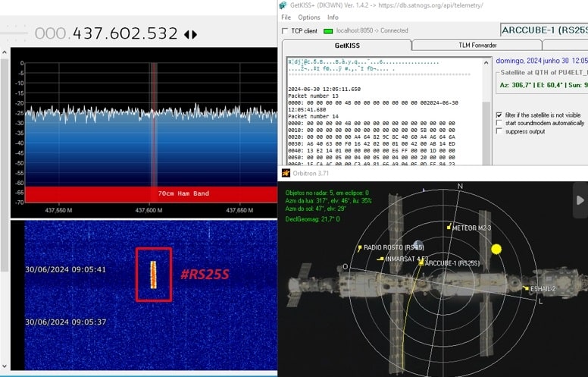The height and width of the screenshot is (377, 588).
Task: Toggle the suppress output checkbox
Action: (499, 131)
